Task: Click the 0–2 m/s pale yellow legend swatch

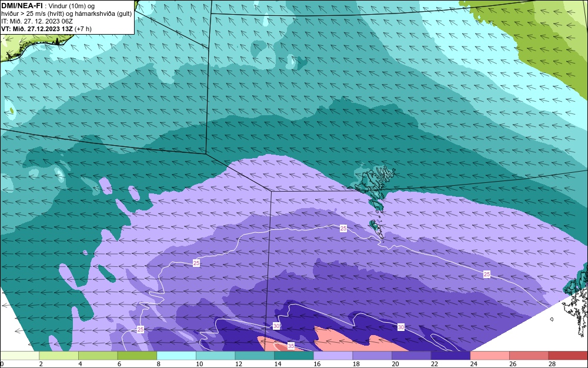Action: click(19, 356)
